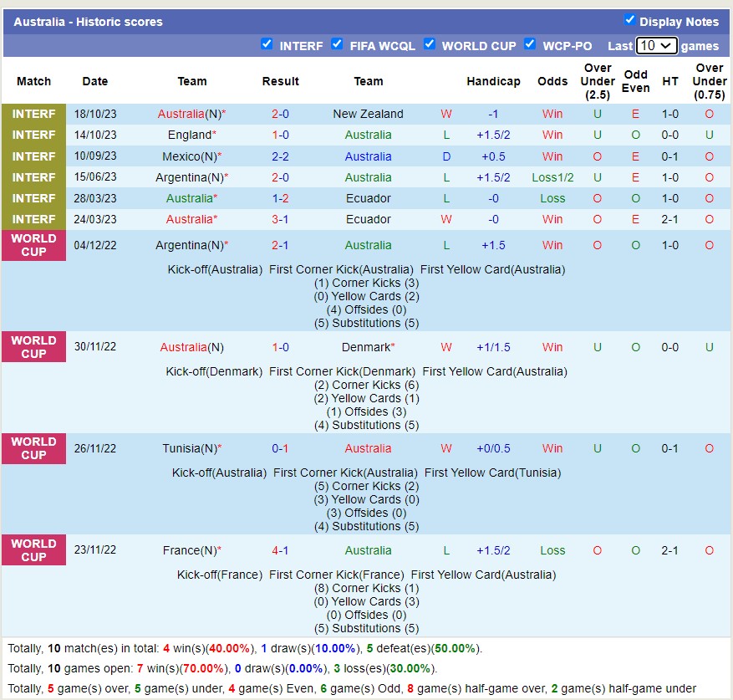Image resolution: width=733 pixels, height=700 pixels.
Task: Toggle the Display Notes checkbox
Action: tap(629, 20)
